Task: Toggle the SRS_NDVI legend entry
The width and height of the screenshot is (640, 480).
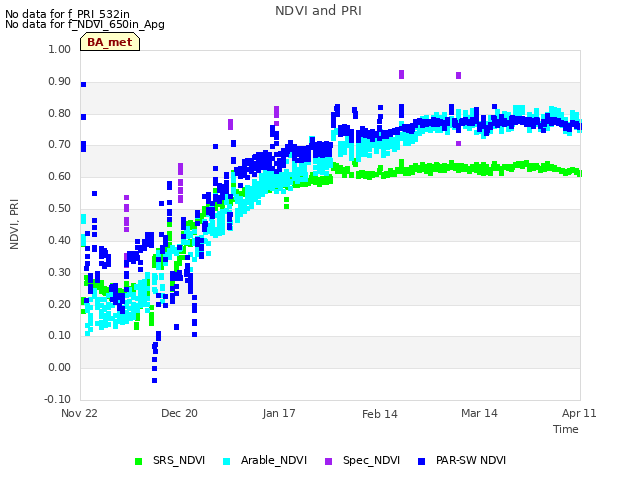Action: pos(170,460)
